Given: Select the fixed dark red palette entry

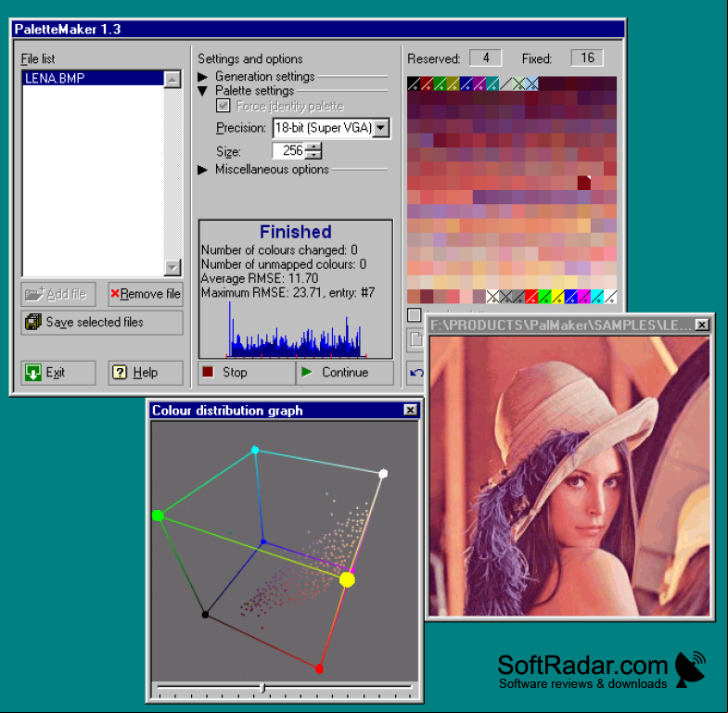Looking at the screenshot, I should (x=427, y=83).
